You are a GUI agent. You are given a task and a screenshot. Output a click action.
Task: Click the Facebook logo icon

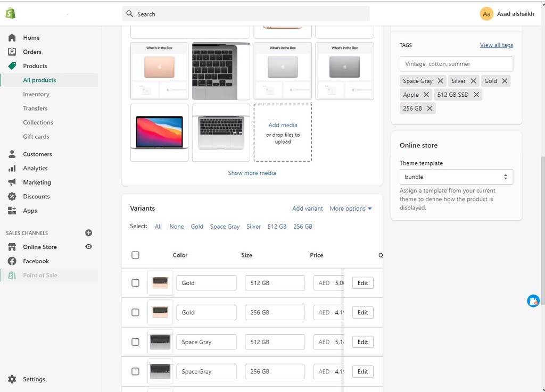point(12,261)
